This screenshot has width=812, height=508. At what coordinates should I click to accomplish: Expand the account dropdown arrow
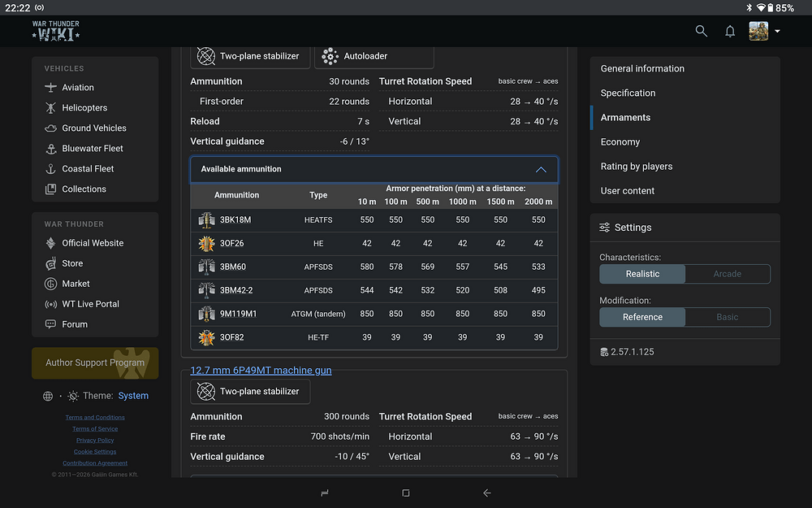[777, 31]
